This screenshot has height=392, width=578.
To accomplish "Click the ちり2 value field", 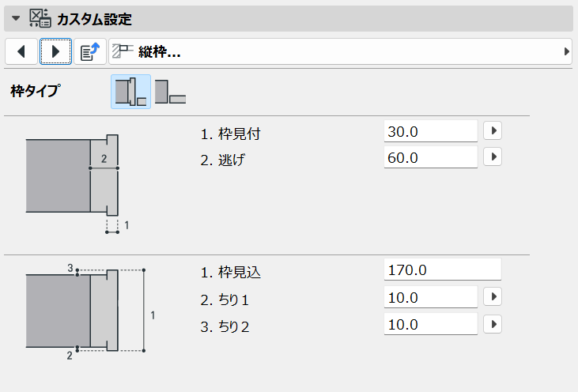I will coord(431,324).
